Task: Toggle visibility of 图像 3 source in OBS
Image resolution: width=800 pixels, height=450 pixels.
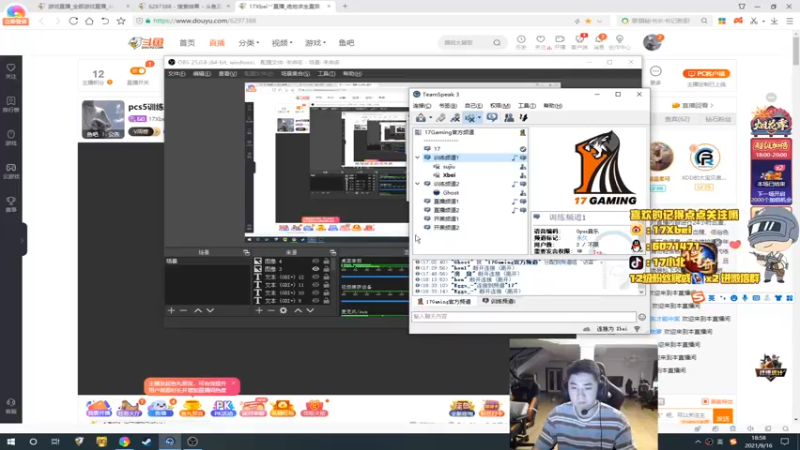Action: coord(315,269)
